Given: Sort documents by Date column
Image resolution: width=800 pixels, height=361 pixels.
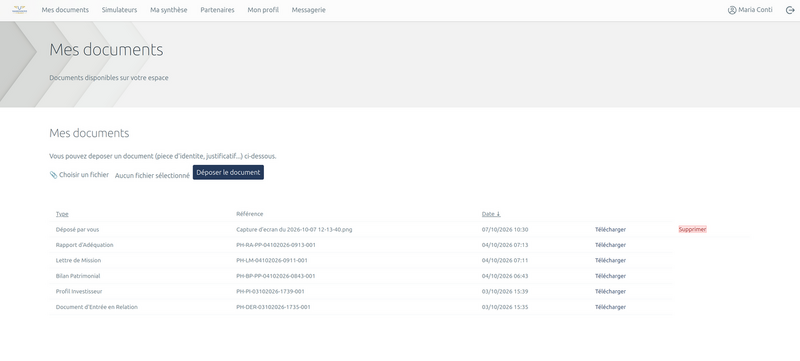Looking at the screenshot, I should click(x=491, y=214).
